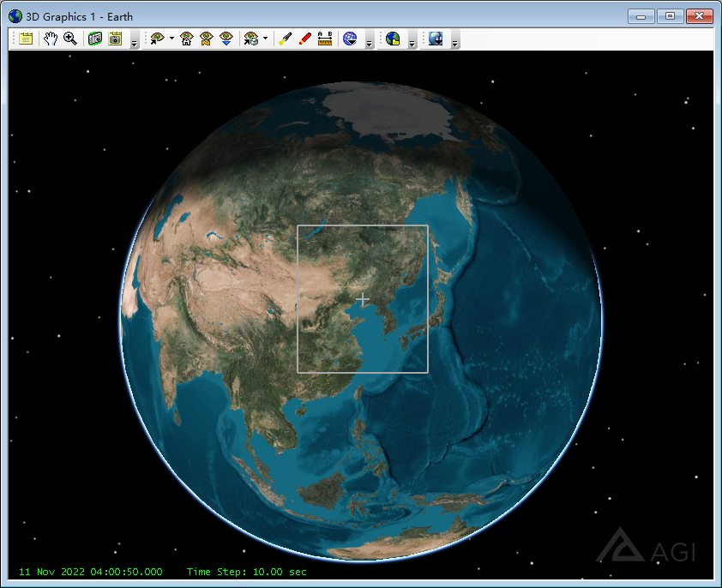
Task: Select the Zoom magnifier tool
Action: click(x=70, y=39)
